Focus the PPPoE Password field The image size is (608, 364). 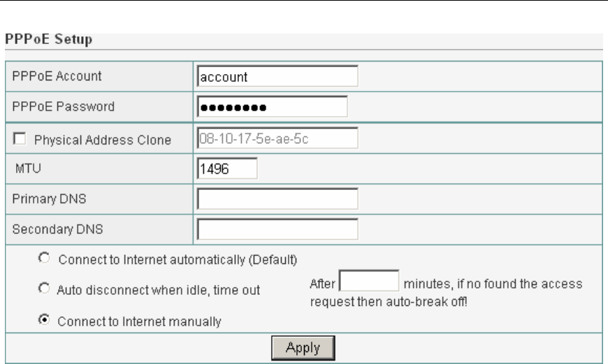[272, 107]
